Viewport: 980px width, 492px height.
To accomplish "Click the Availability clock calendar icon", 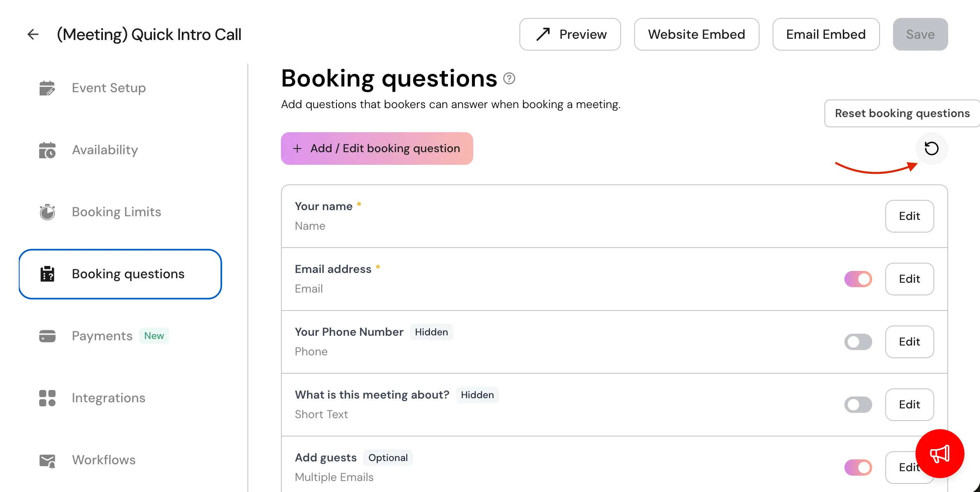I will [47, 150].
